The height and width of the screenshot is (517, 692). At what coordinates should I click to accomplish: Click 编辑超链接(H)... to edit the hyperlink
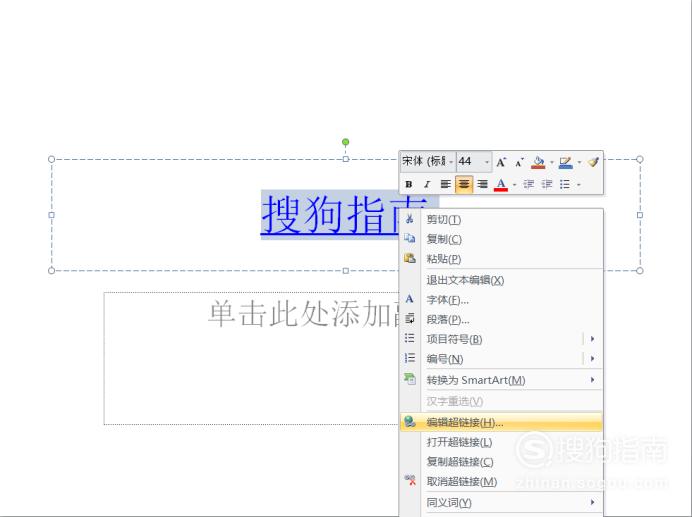501,422
